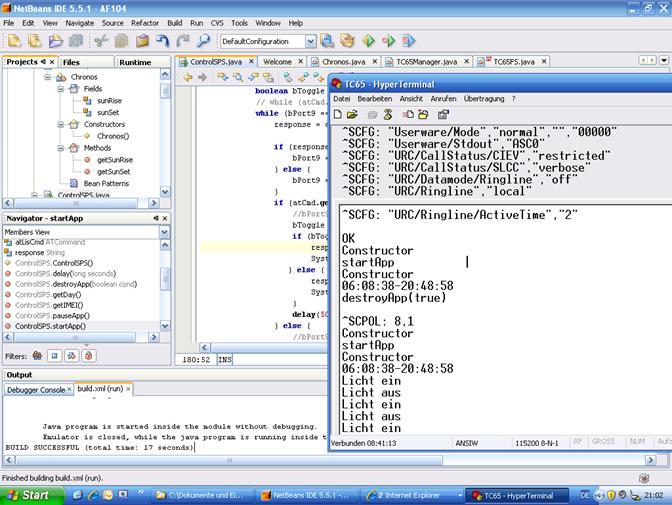Click the New Project toolbar icon

(35, 41)
